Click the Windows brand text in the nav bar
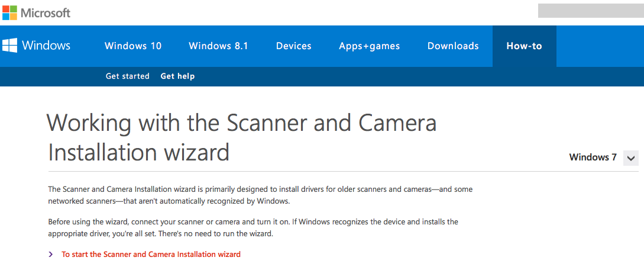This screenshot has width=644, height=270. 46,46
